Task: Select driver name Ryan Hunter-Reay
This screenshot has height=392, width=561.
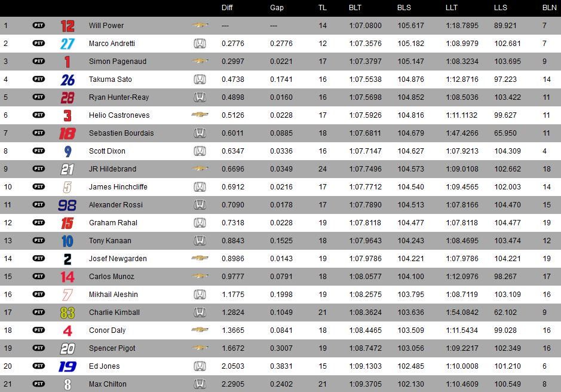Action: (x=119, y=97)
